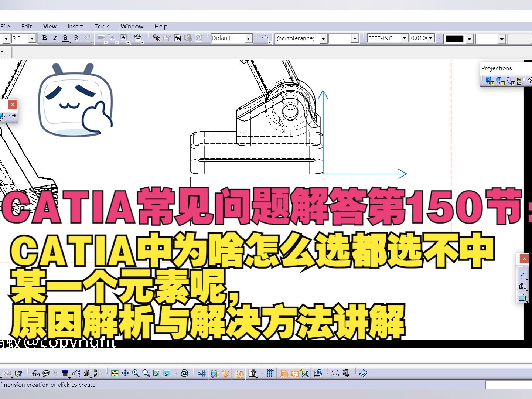The width and height of the screenshot is (532, 399).
Task: Open the Insert menu
Action: click(75, 26)
